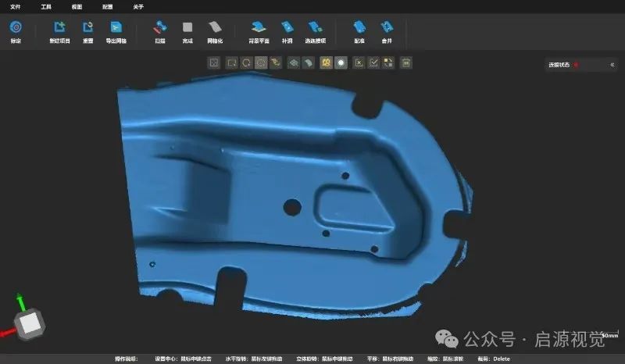The image size is (625, 364).
Task: Click the 配准 registration icon
Action: click(359, 29)
